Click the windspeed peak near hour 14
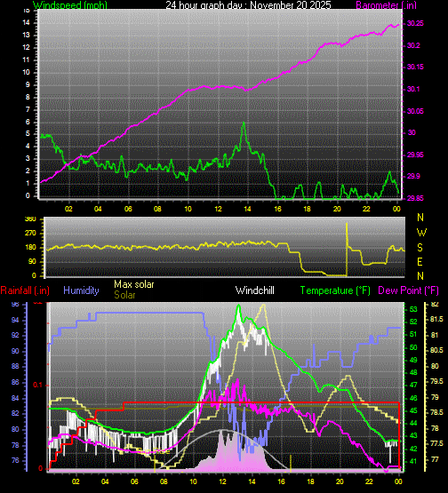The width and height of the screenshot is (448, 493). (244, 123)
